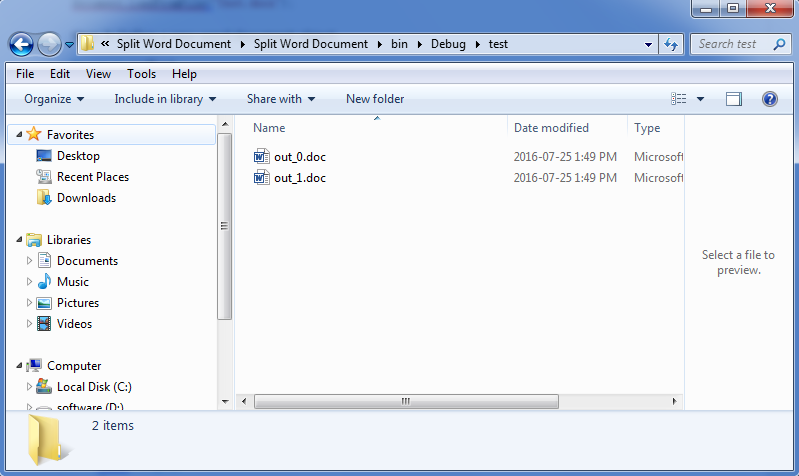Collapse the Computer tree group
Screen dimensions: 799x476
[x=19, y=365]
